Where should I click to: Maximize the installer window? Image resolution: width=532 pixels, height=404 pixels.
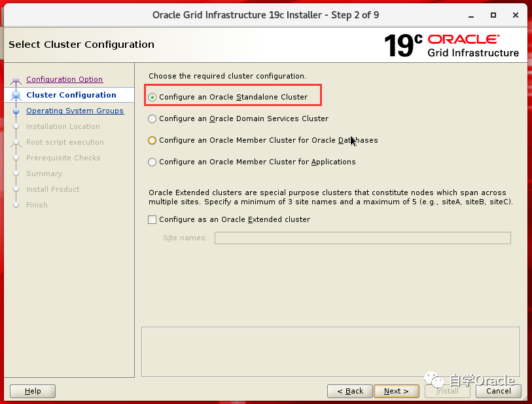pos(493,15)
